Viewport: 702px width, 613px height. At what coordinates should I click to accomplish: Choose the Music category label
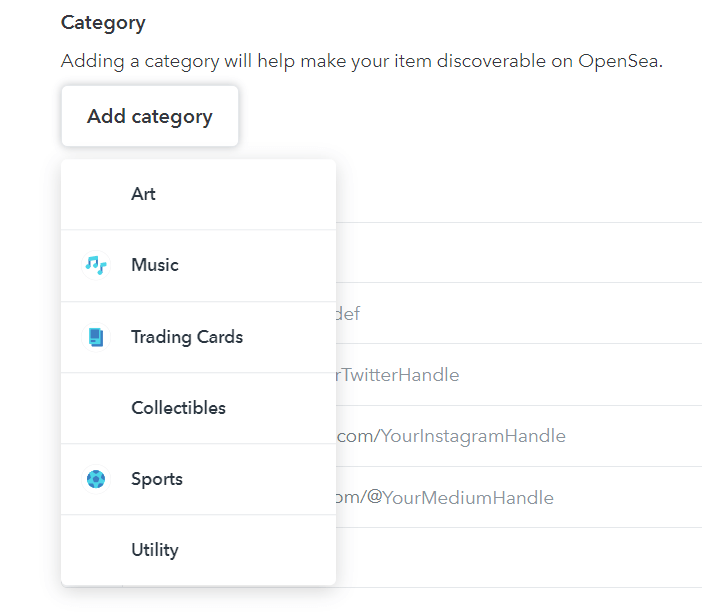(x=155, y=265)
